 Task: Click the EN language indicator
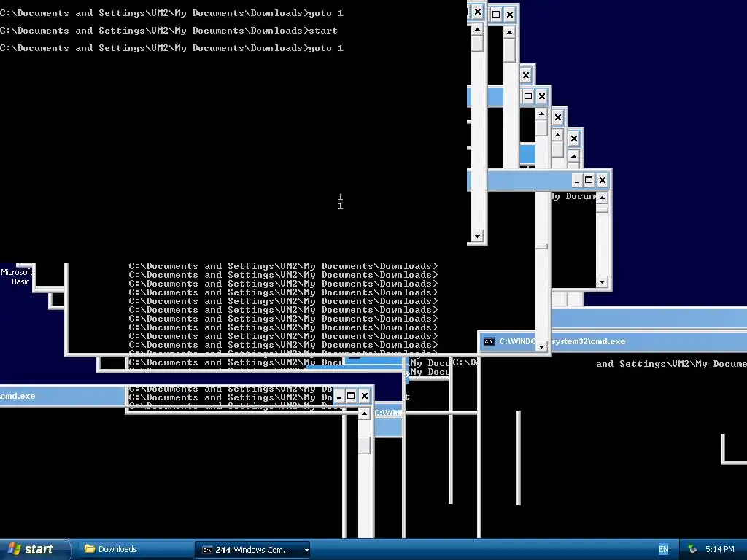663,549
